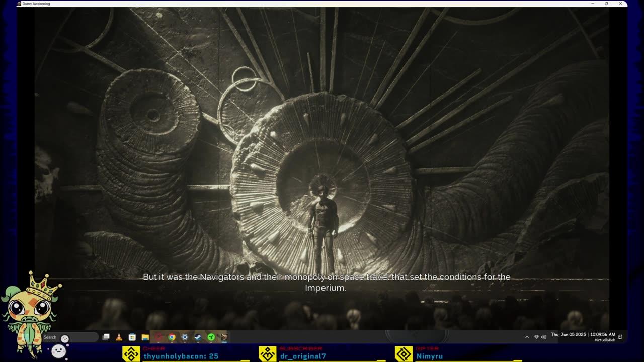Click the taskbar Search box

tap(70, 337)
